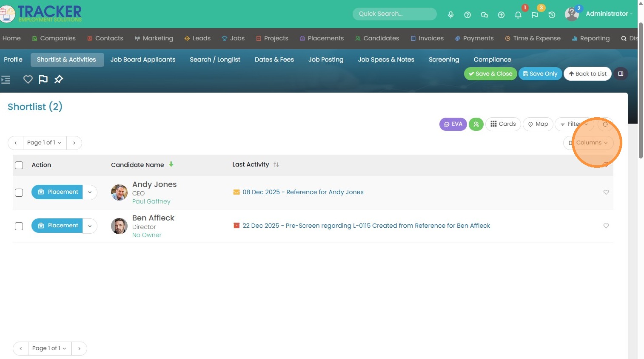Click the Back to List button
The width and height of the screenshot is (644, 359).
587,73
